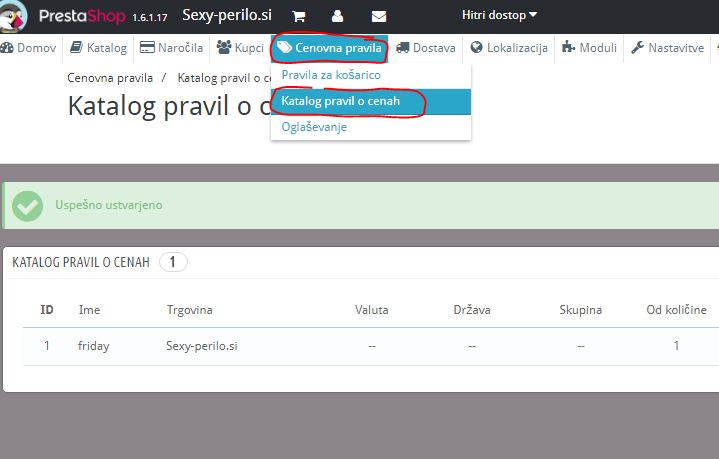Click the friday rule name cell
Image resolution: width=719 pixels, height=459 pixels.
[94, 346]
